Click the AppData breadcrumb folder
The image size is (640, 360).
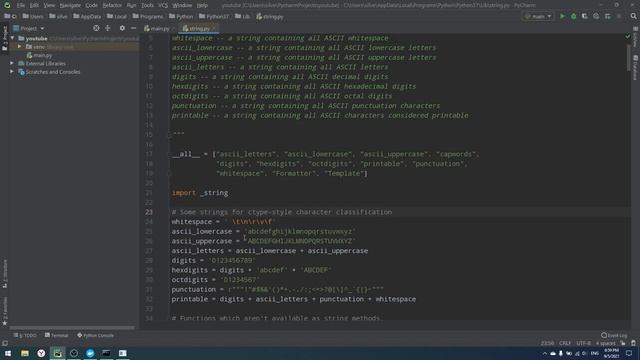pos(87,17)
